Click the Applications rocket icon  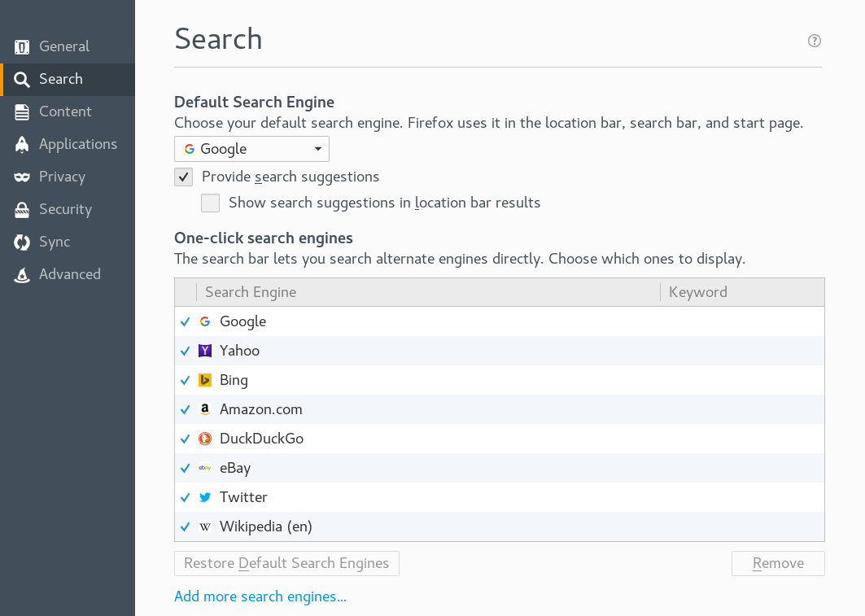tap(22, 144)
